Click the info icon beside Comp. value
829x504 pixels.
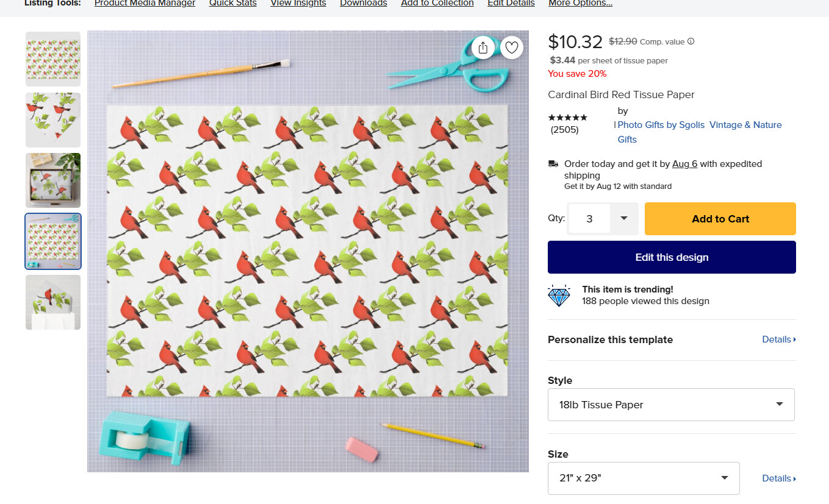click(691, 41)
